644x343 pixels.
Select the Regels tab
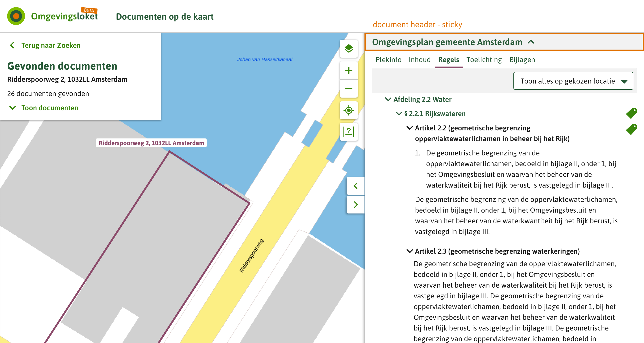pos(449,60)
